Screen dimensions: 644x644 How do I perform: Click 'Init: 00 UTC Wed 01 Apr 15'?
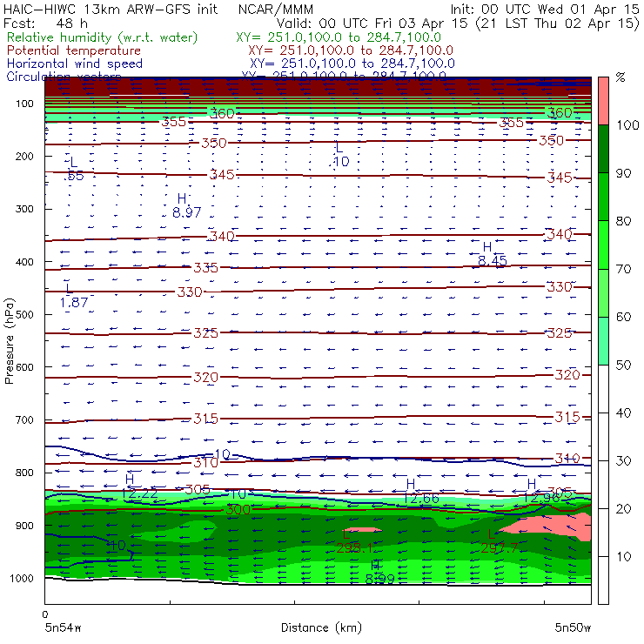[x=545, y=10]
